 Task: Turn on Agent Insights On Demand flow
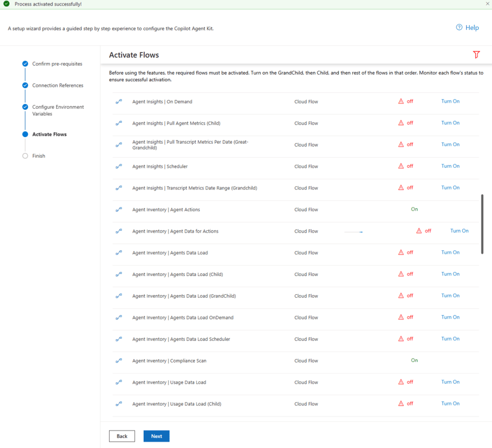tap(450, 101)
